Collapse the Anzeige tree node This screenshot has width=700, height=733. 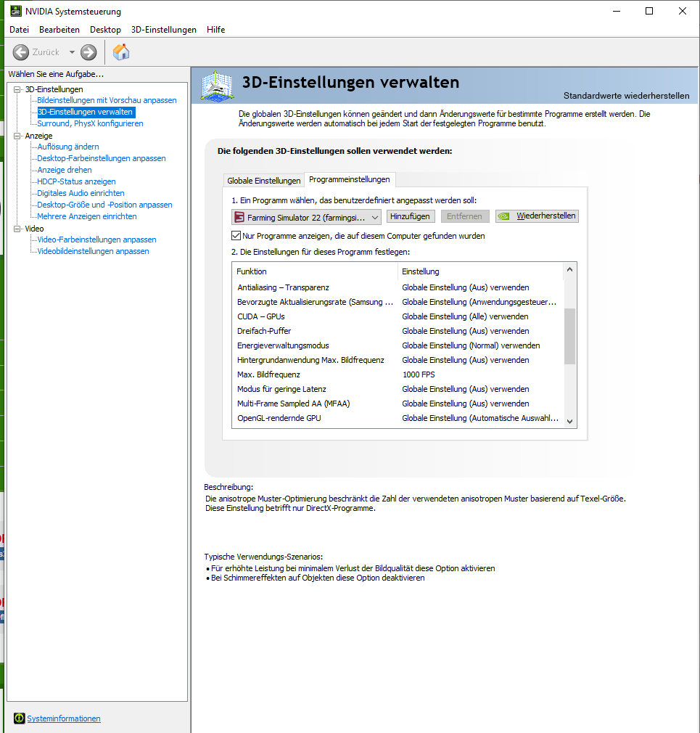tap(17, 136)
